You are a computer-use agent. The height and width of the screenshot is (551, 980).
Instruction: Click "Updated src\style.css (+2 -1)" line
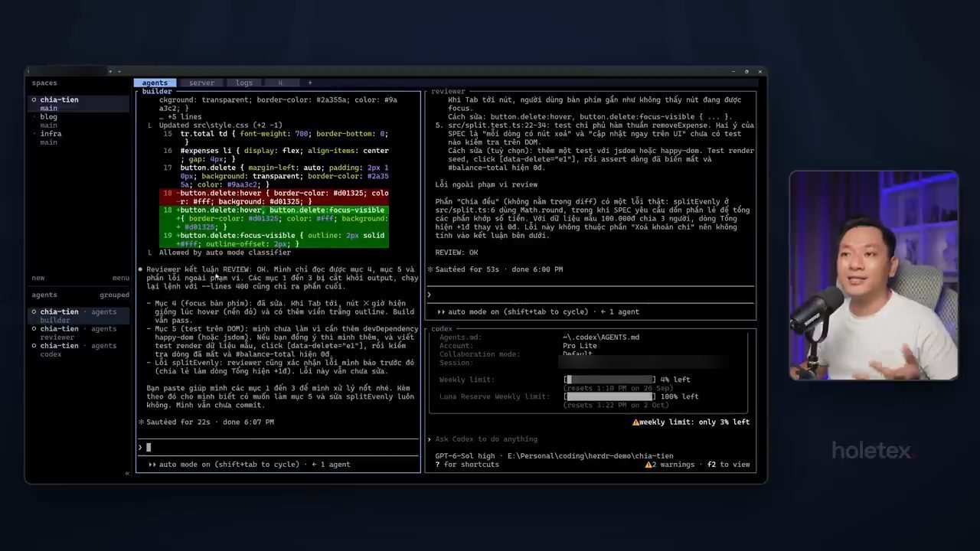[220, 126]
